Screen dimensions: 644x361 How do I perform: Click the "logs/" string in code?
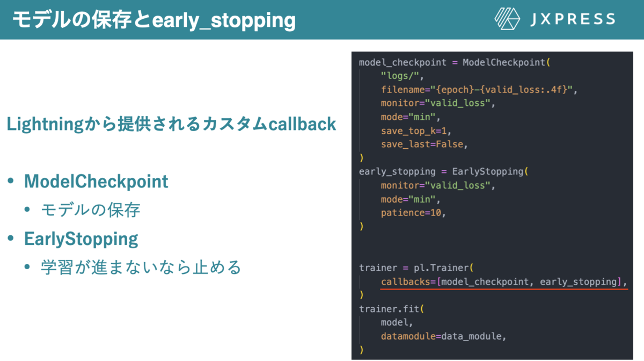coord(399,76)
